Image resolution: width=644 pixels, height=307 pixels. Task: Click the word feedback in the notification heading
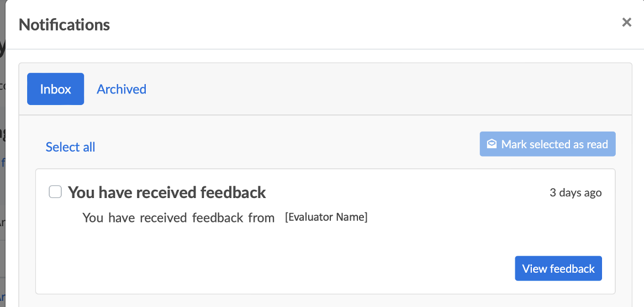233,192
